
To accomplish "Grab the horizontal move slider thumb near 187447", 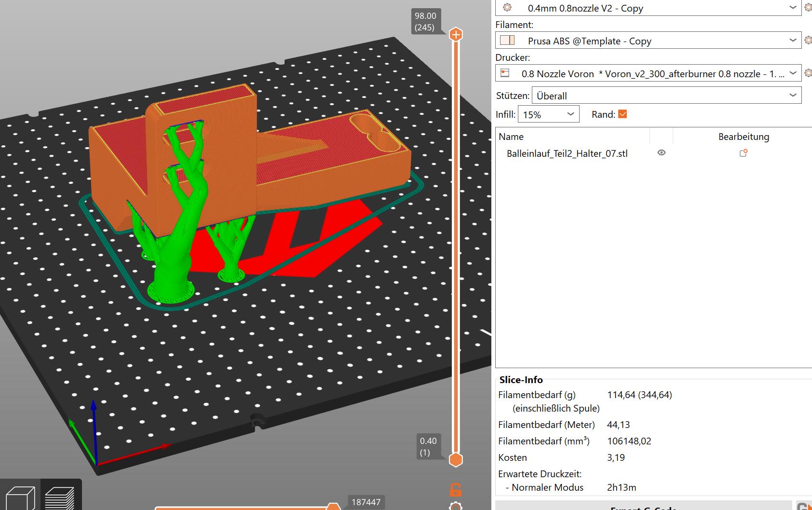I will pyautogui.click(x=333, y=506).
